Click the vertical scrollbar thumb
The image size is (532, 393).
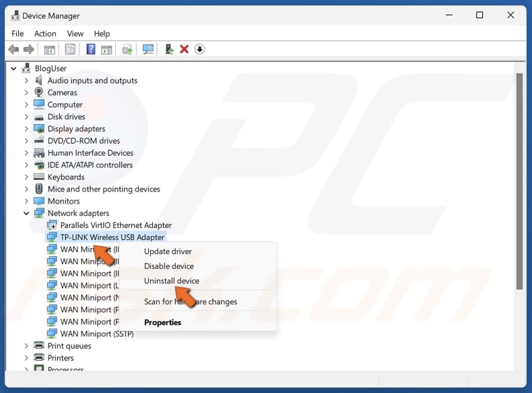tap(519, 181)
